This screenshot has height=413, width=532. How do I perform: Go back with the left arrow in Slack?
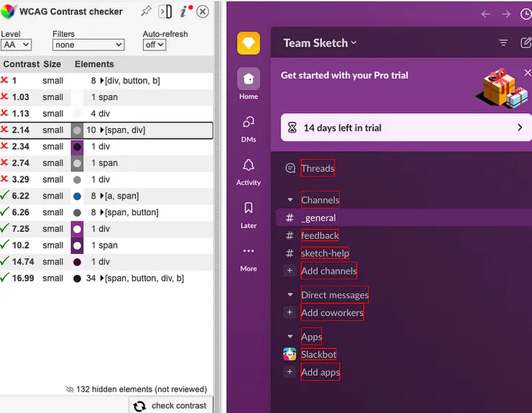tap(486, 14)
